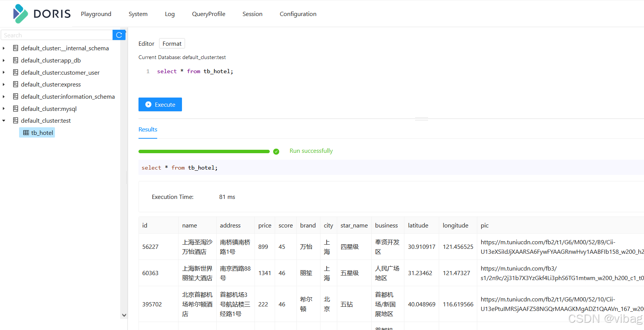
Task: Select the tb_hotel table node
Action: (37, 133)
